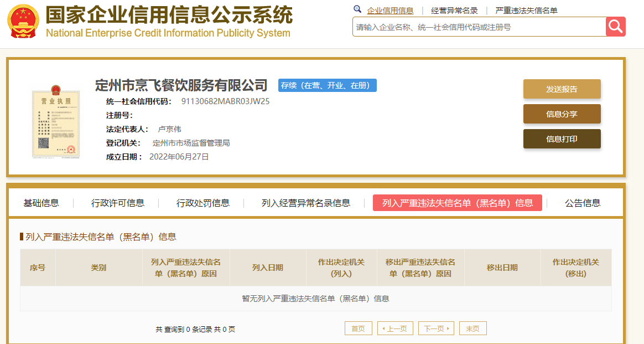Click the 移出严重违法失信名单（黑名单）原因 column header
644x344 pixels.
point(420,268)
